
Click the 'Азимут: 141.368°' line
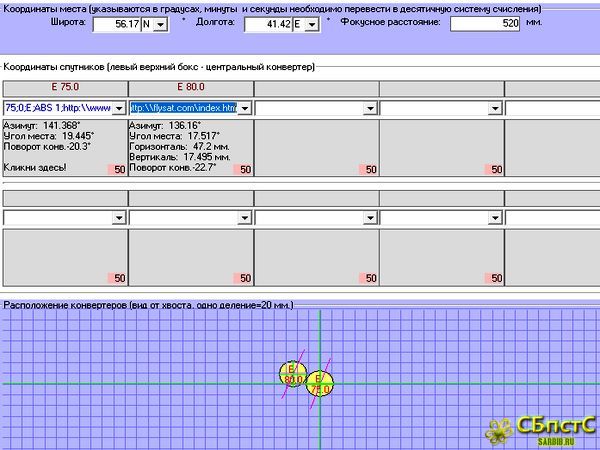pyautogui.click(x=42, y=126)
